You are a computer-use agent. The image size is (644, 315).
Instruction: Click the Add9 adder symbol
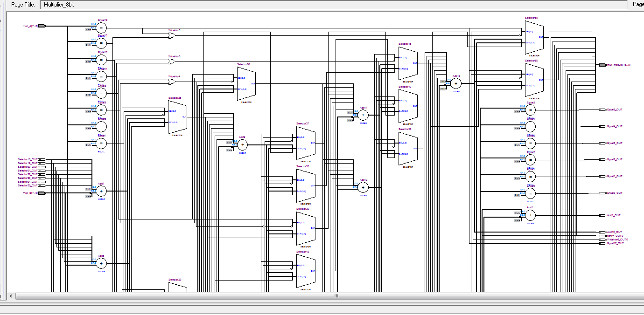[242, 145]
